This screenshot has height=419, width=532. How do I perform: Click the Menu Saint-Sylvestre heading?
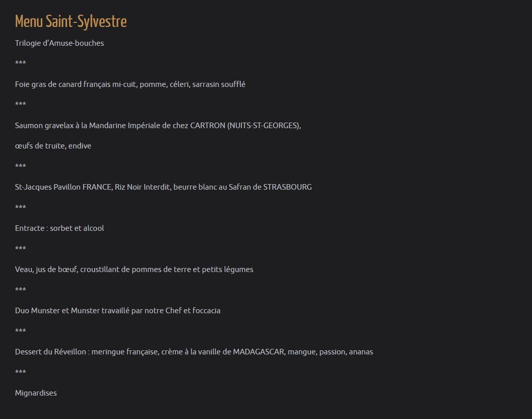tap(71, 22)
